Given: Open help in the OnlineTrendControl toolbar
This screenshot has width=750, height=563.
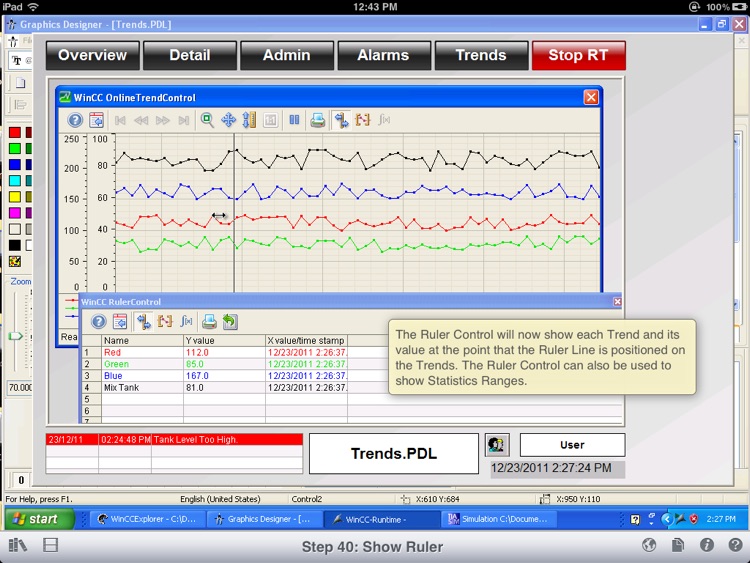Looking at the screenshot, I should pos(75,120).
